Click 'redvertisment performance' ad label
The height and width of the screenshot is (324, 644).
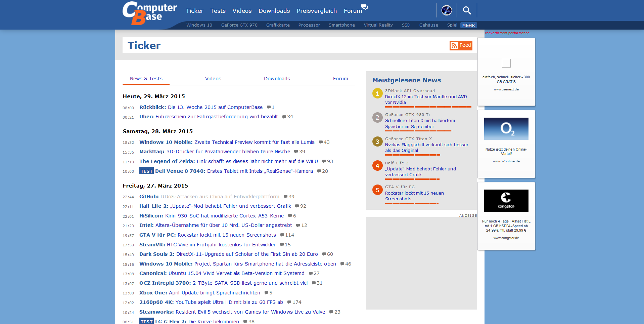pyautogui.click(x=507, y=33)
